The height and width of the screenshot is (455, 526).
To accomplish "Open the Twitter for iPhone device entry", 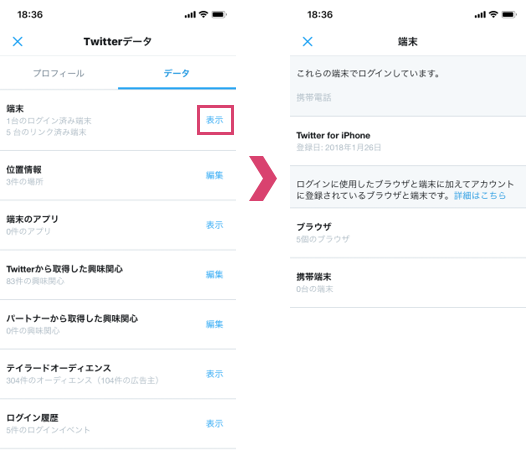I will [408, 141].
